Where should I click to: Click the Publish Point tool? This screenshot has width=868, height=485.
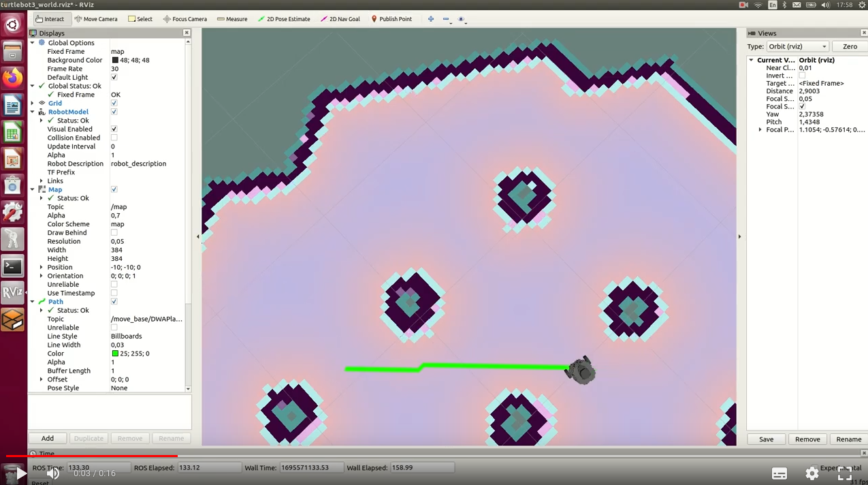click(391, 19)
